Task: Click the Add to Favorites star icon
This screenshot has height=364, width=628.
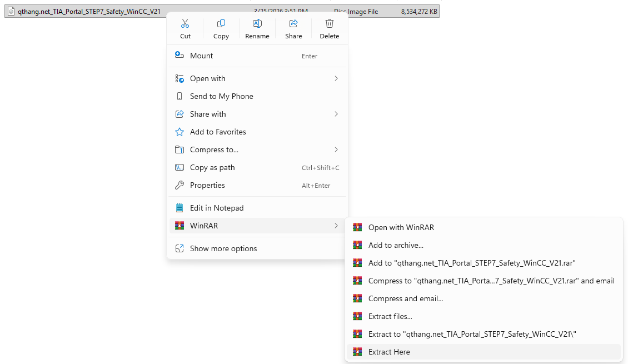Action: [180, 132]
